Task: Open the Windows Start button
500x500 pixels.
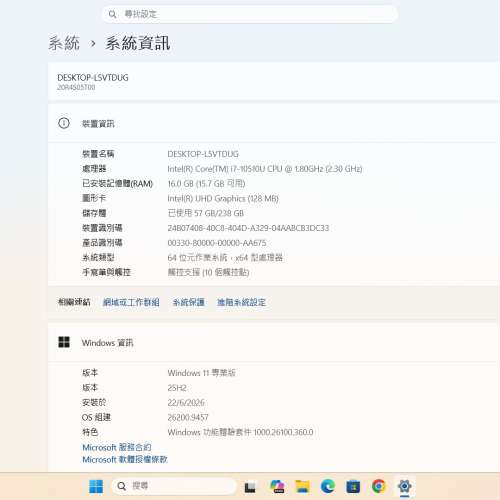Action: pos(96,487)
